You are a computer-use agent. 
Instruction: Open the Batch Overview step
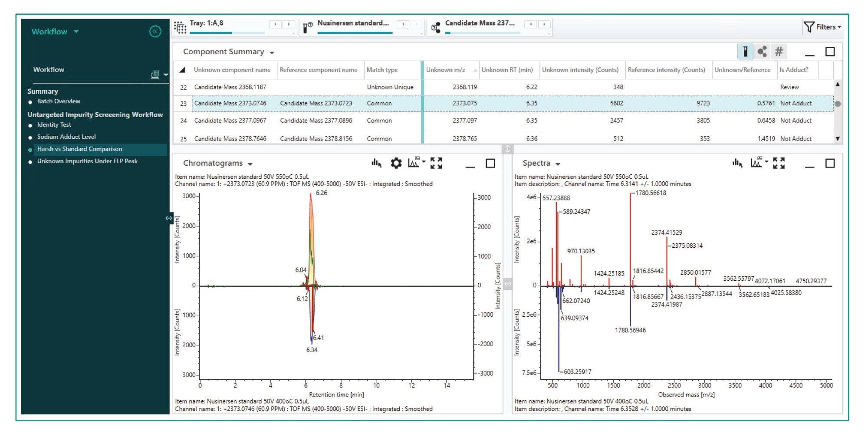pyautogui.click(x=59, y=101)
